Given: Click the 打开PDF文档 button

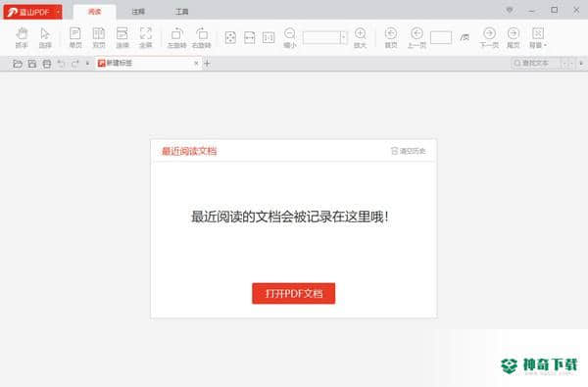Looking at the screenshot, I should (x=294, y=293).
